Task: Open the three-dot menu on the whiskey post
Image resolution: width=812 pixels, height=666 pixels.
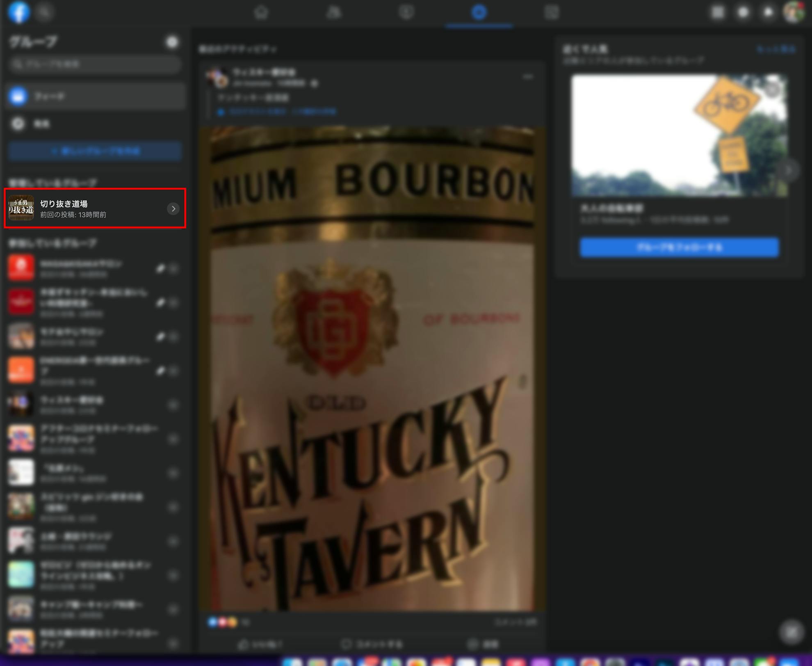Action: (528, 77)
